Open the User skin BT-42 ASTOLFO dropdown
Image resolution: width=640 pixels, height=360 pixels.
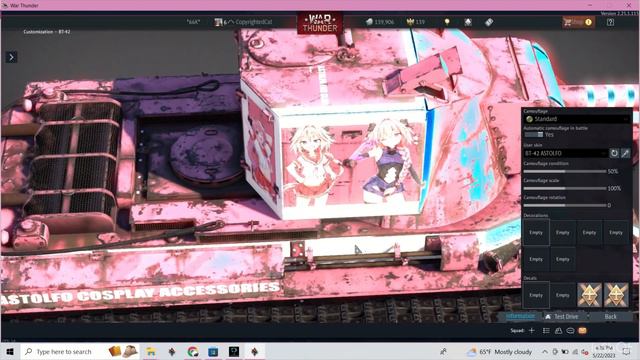[x=565, y=153]
